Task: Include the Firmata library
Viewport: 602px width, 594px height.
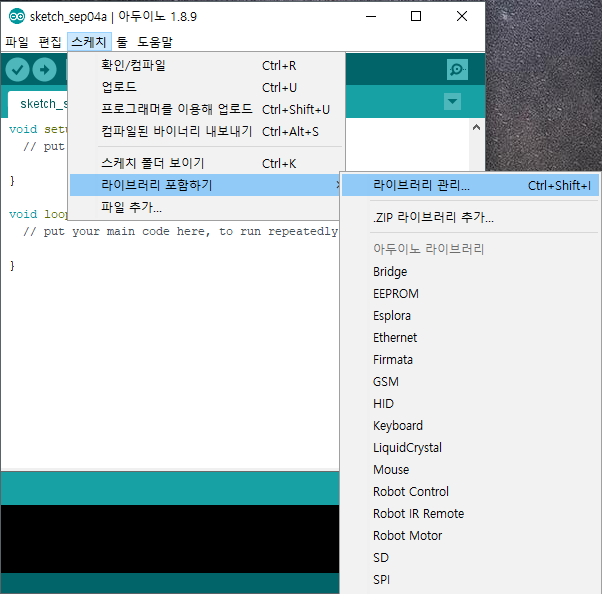Action: tap(470, 360)
